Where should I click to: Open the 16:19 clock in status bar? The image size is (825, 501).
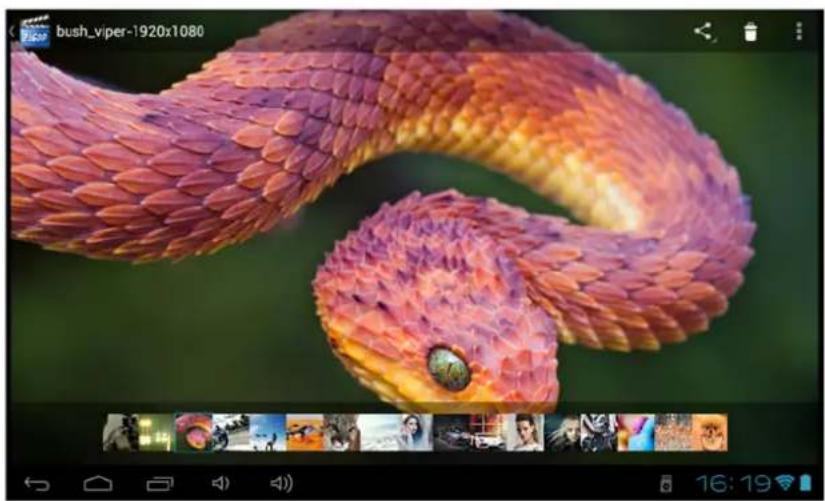click(x=734, y=483)
